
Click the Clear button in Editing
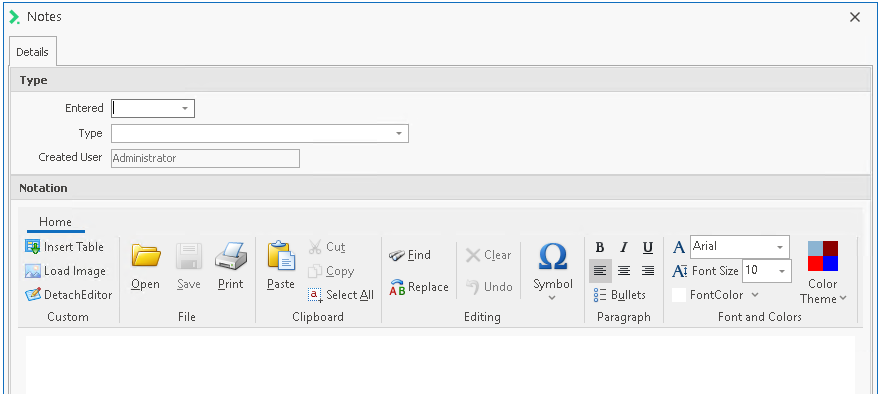pos(488,255)
